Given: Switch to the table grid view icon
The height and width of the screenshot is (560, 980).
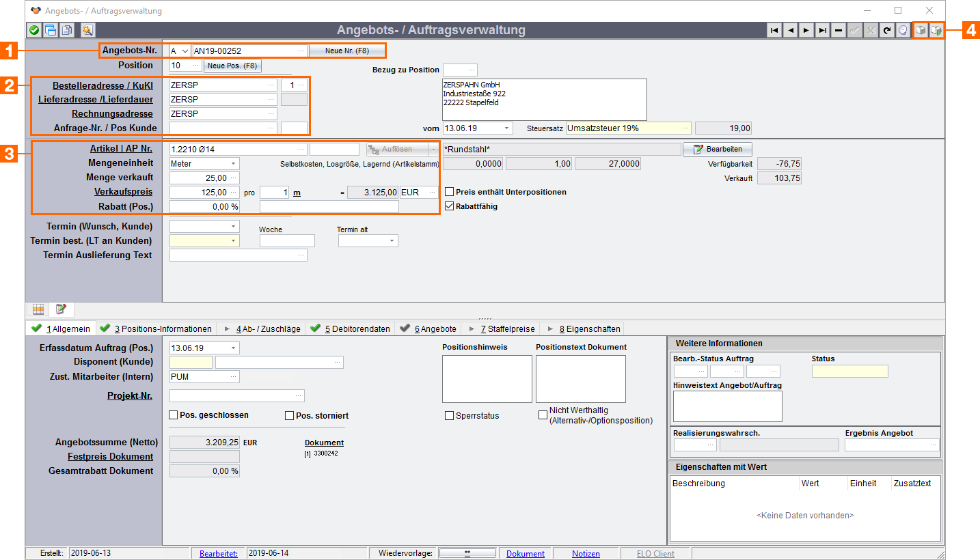Looking at the screenshot, I should 38,309.
